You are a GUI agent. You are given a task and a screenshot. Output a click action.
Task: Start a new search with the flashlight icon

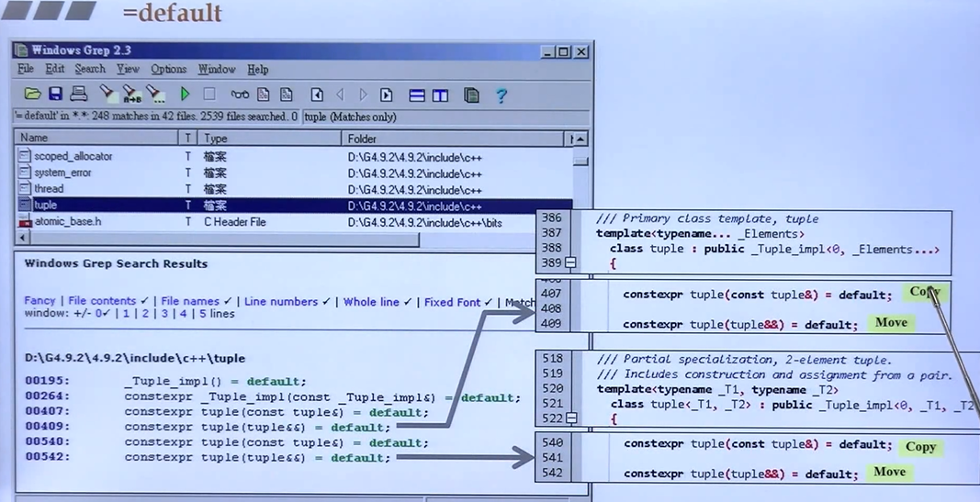click(x=107, y=95)
